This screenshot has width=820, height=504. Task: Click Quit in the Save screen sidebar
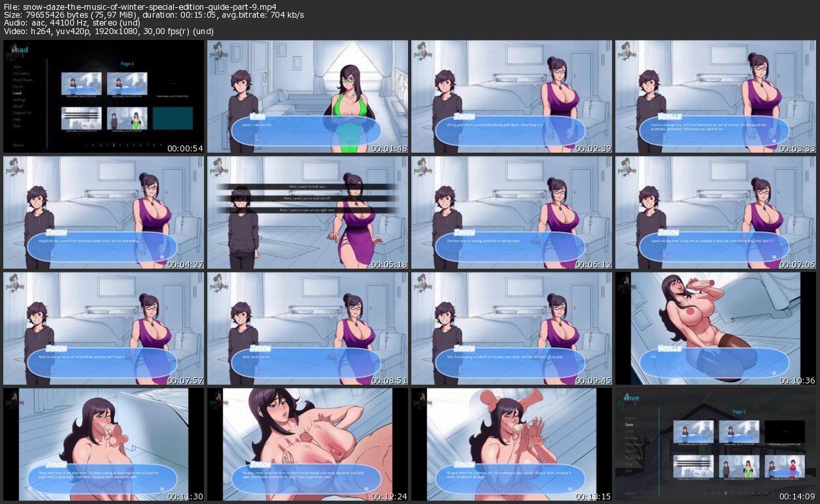point(628,471)
